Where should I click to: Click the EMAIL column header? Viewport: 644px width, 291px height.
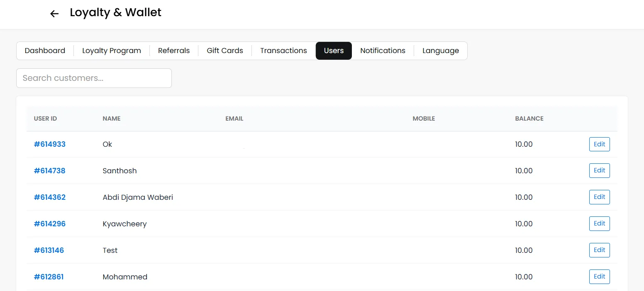pos(234,119)
